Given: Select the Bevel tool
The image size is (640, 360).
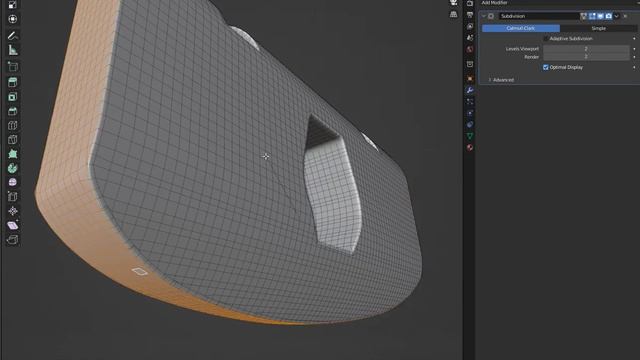Looking at the screenshot, I should [x=13, y=111].
